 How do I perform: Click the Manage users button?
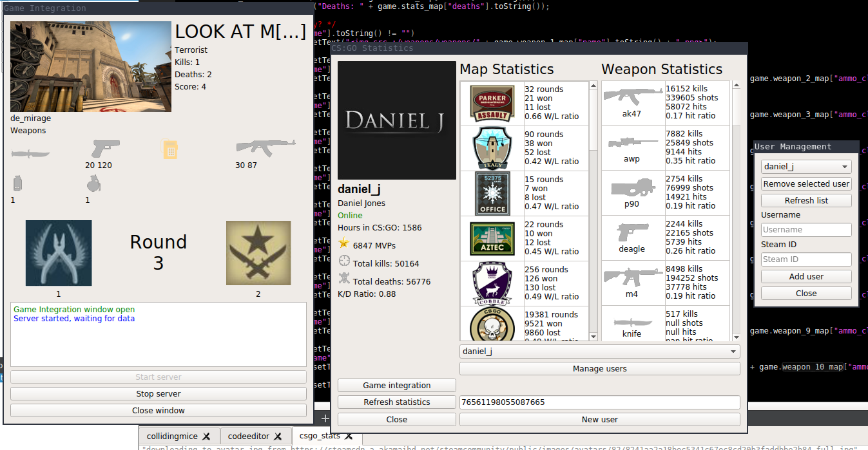click(599, 369)
